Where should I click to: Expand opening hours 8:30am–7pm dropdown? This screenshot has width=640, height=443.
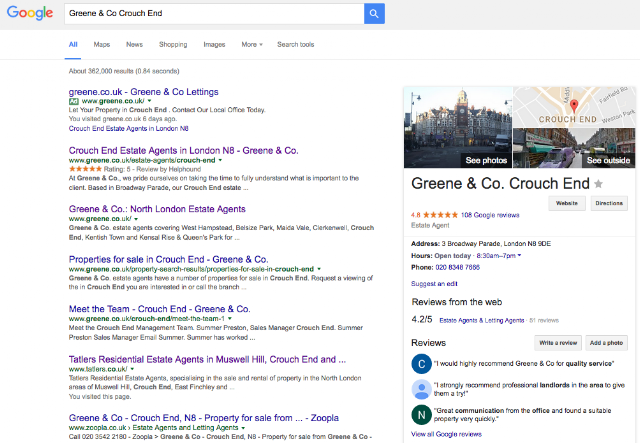(499, 256)
